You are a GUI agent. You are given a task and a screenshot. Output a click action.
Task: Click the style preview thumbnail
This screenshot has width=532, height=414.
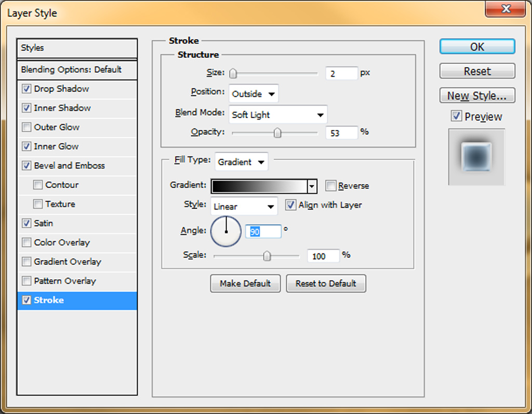[477, 157]
